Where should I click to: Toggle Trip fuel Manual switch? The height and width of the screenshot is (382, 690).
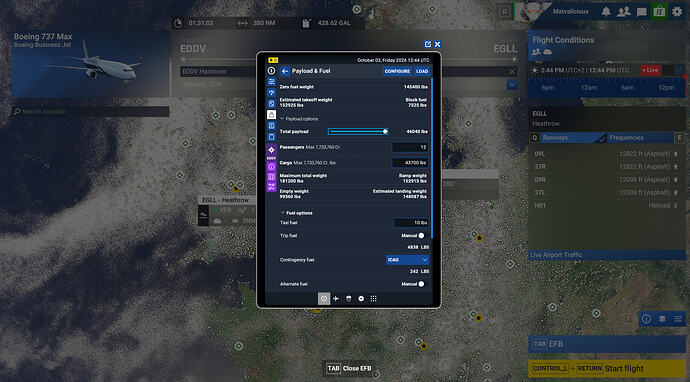[x=421, y=235]
